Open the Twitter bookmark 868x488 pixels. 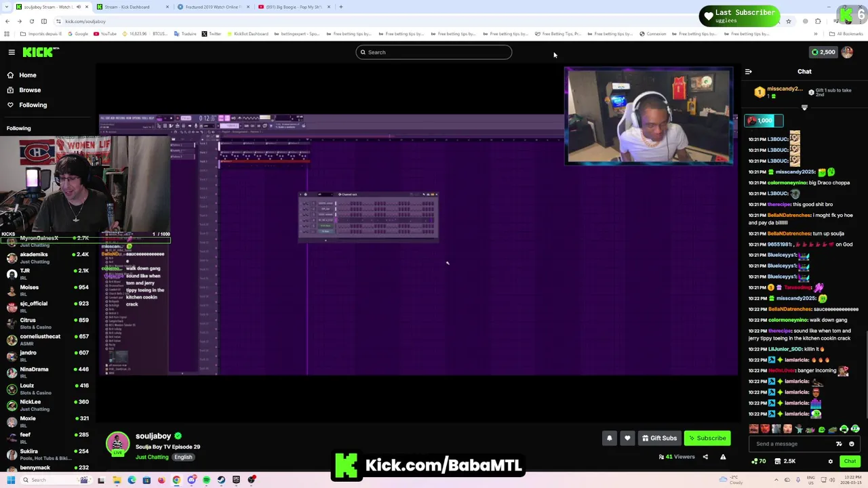212,34
